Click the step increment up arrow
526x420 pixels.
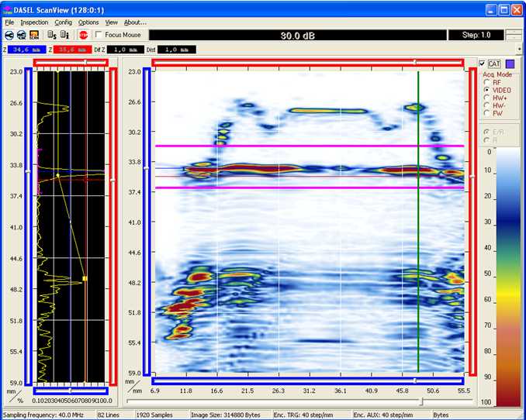(x=514, y=32)
